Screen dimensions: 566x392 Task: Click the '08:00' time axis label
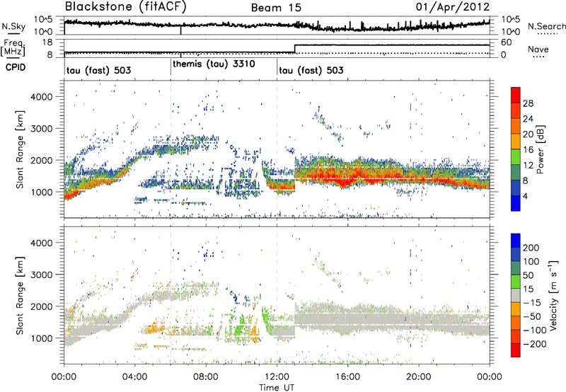point(206,377)
